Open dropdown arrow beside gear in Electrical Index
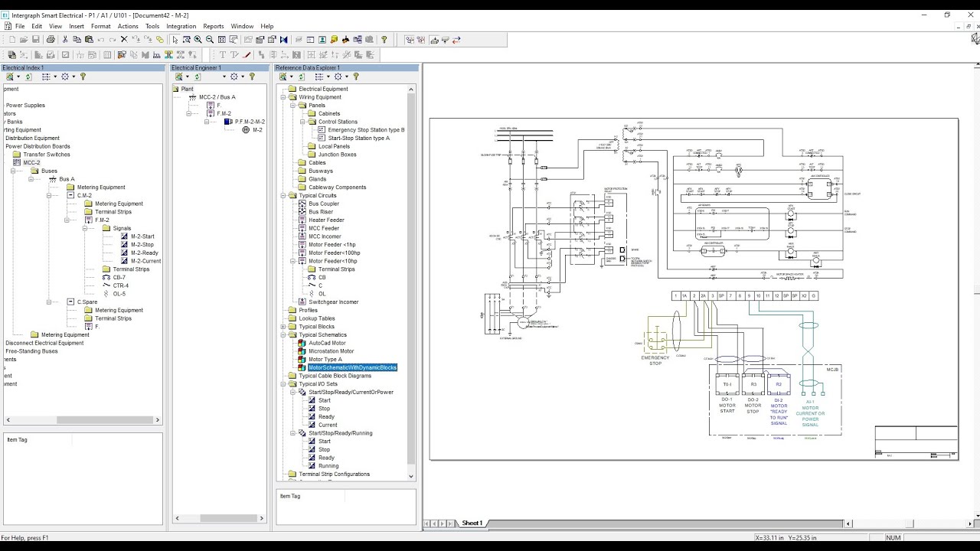The width and height of the screenshot is (980, 551). pos(73,77)
